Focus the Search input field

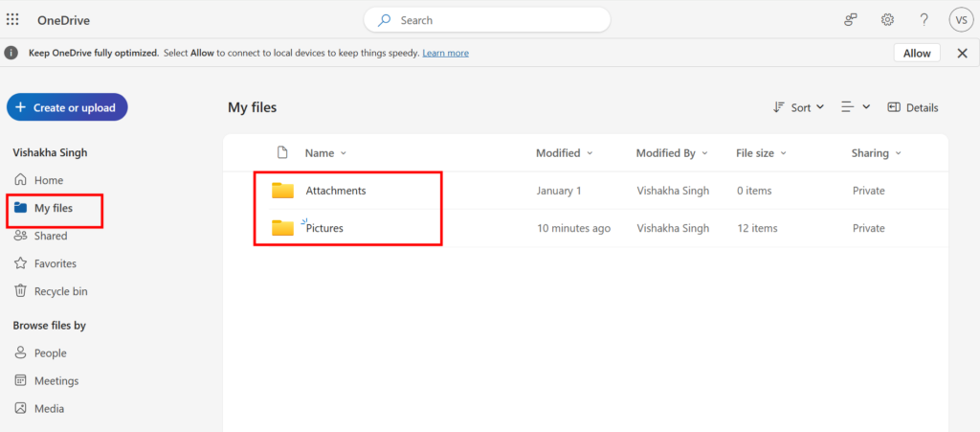coord(487,20)
